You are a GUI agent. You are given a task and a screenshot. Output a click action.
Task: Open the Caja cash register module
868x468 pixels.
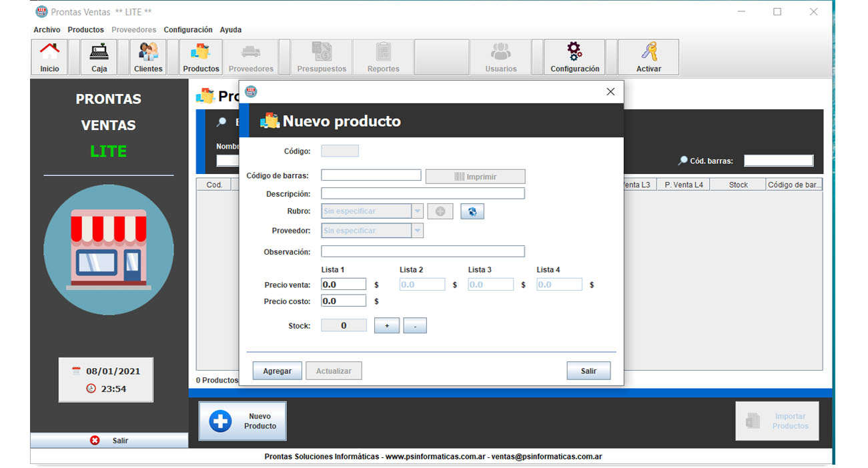click(x=99, y=57)
